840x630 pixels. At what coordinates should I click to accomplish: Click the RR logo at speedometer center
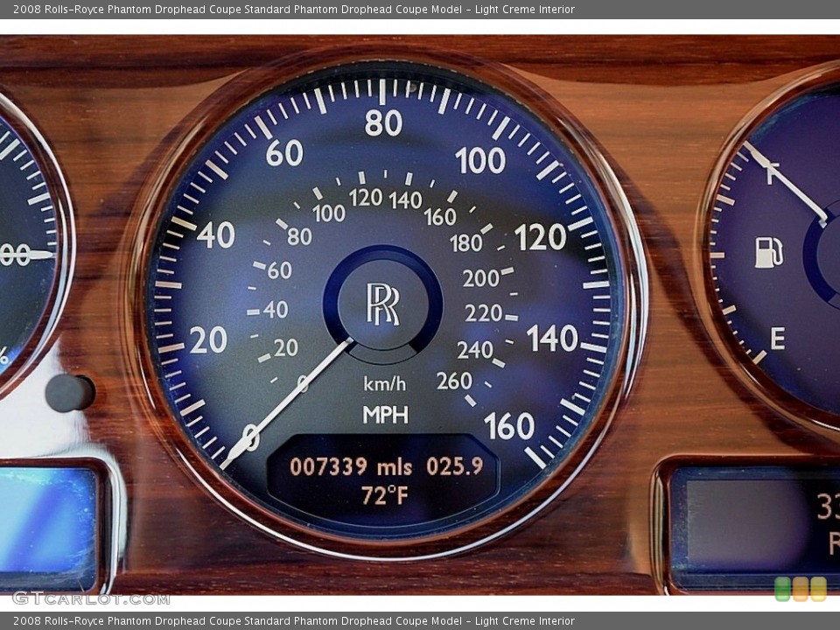[382, 304]
